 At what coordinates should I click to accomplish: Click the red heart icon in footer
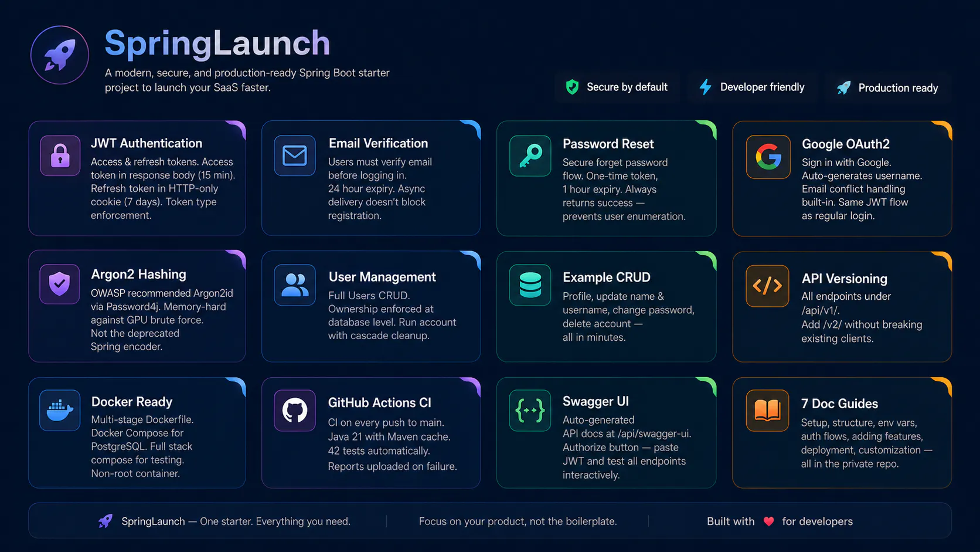(768, 521)
